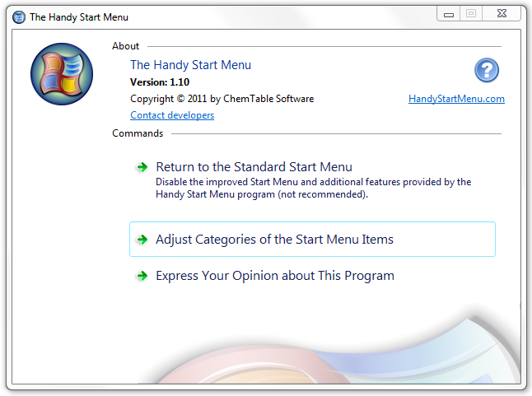Choose Express Your Opinion about This Program
This screenshot has width=532, height=396.
275,276
